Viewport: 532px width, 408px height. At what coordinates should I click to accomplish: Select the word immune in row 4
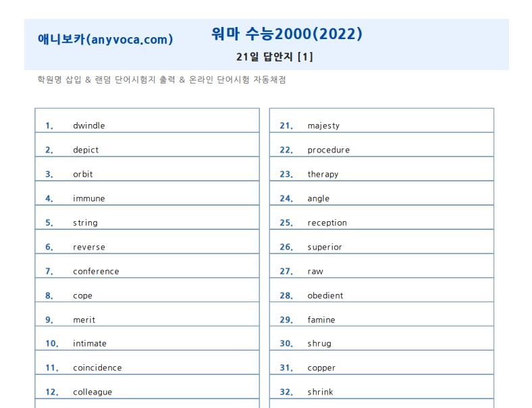pos(89,198)
